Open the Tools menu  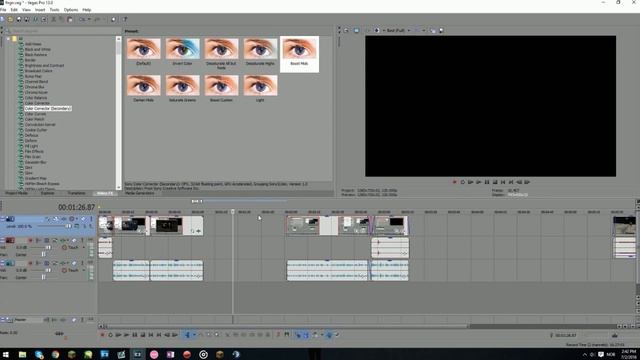tap(54, 9)
